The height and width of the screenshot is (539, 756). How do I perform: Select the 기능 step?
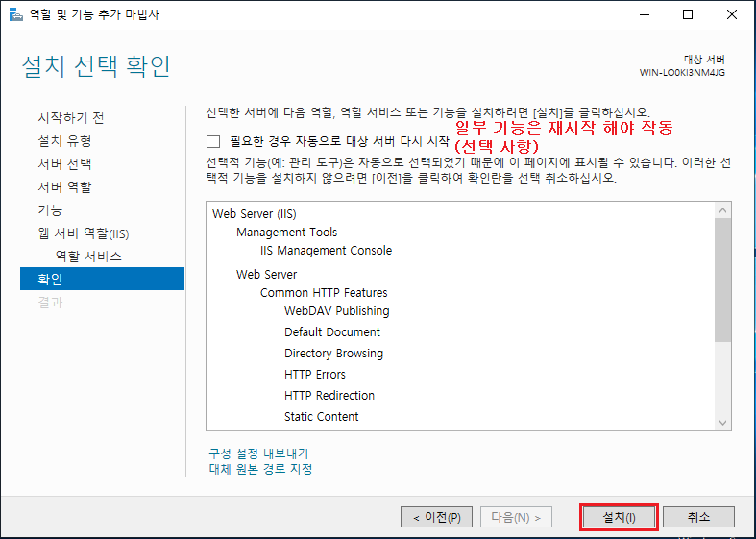[x=50, y=210]
